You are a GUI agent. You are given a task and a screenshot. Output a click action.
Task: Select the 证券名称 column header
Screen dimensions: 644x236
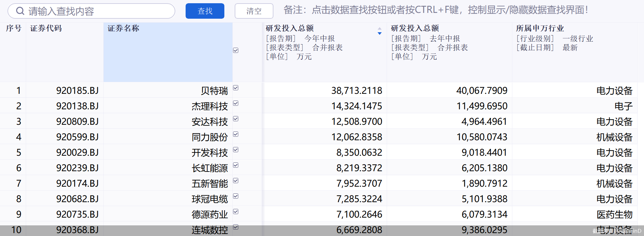pos(168,52)
